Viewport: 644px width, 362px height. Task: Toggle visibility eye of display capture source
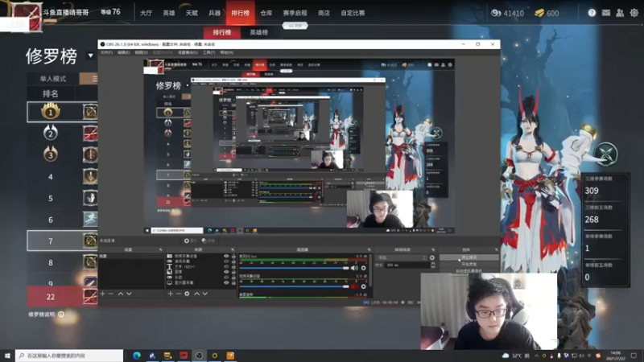click(226, 283)
